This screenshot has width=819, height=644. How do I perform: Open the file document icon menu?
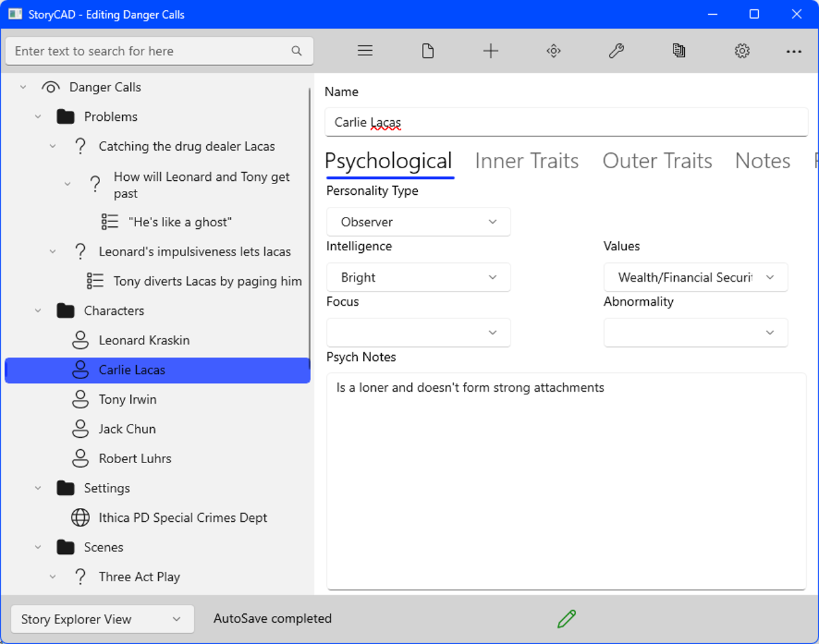pyautogui.click(x=428, y=51)
